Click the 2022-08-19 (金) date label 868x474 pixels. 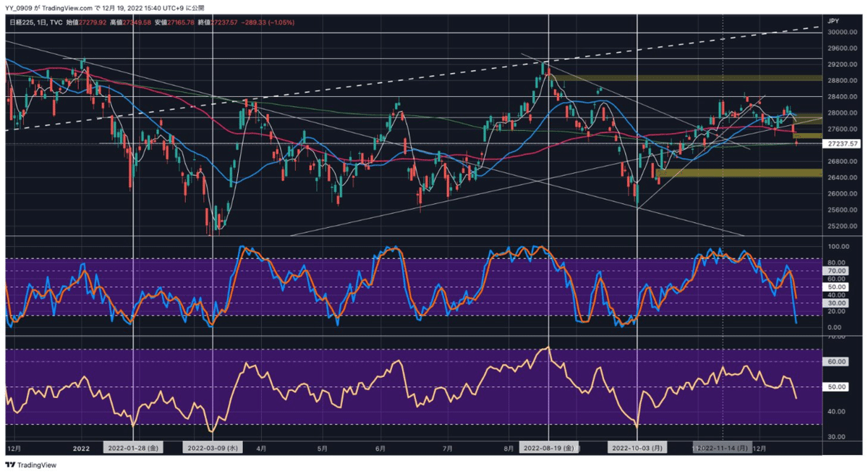549,448
